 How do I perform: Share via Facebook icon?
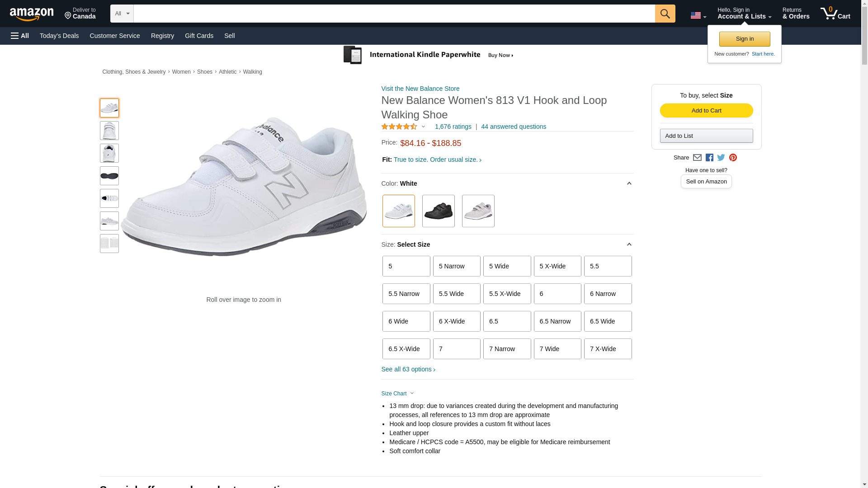709,158
